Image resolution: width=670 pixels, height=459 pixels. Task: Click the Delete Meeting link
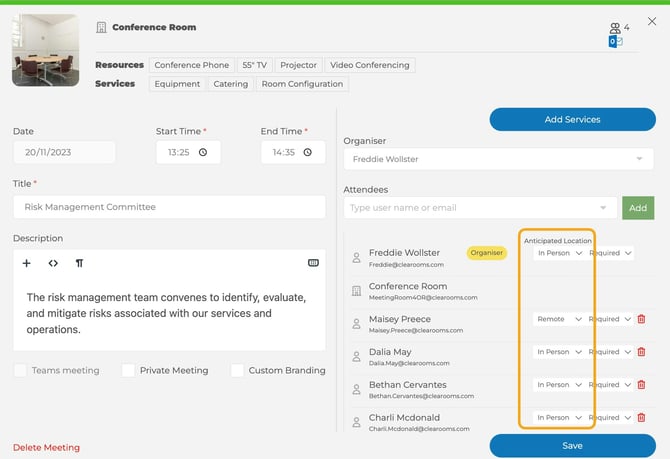tap(46, 447)
